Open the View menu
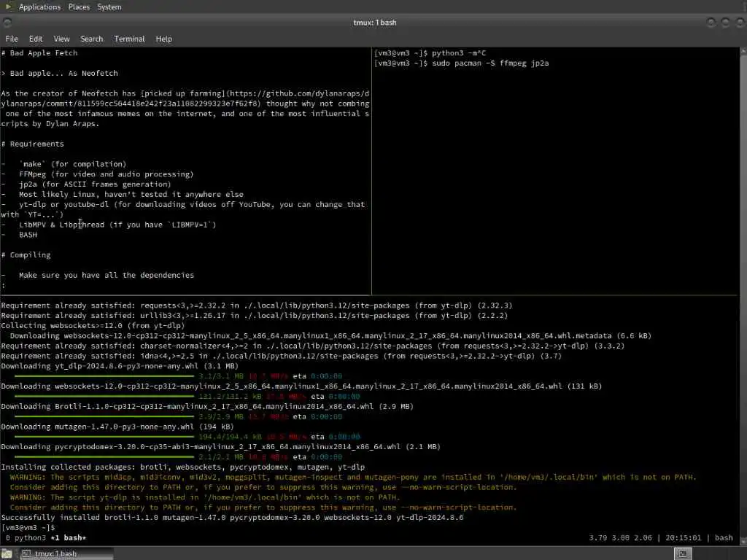747x560 pixels. (61, 39)
